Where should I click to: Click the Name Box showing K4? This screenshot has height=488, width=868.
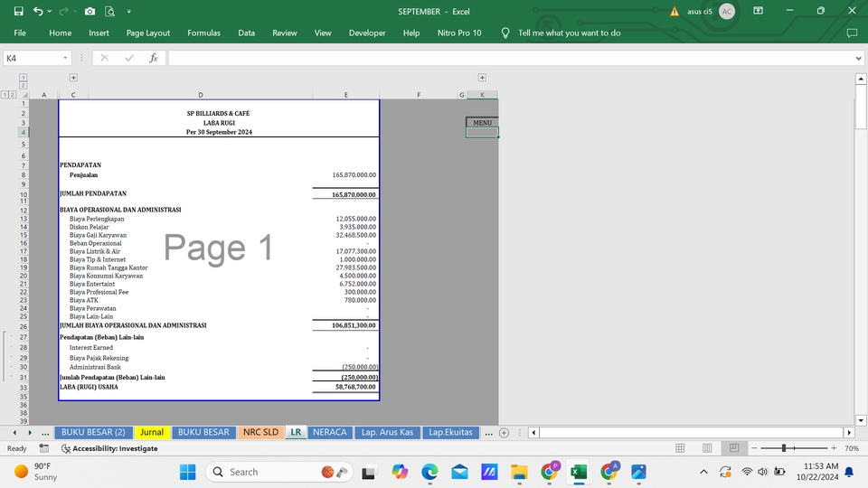33,58
